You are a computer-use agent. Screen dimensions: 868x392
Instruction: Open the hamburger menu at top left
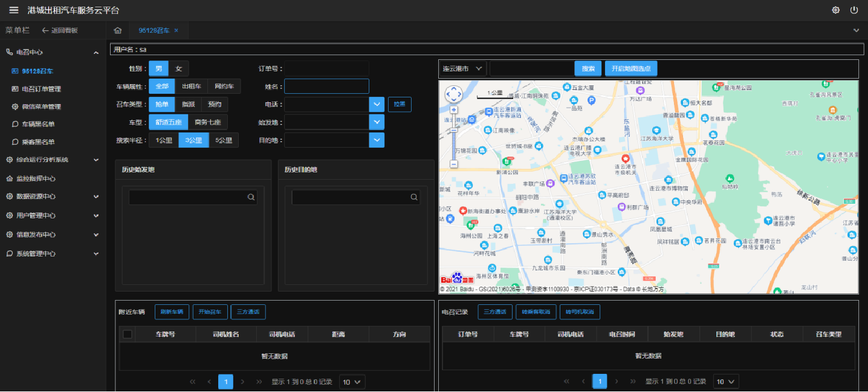(x=13, y=10)
